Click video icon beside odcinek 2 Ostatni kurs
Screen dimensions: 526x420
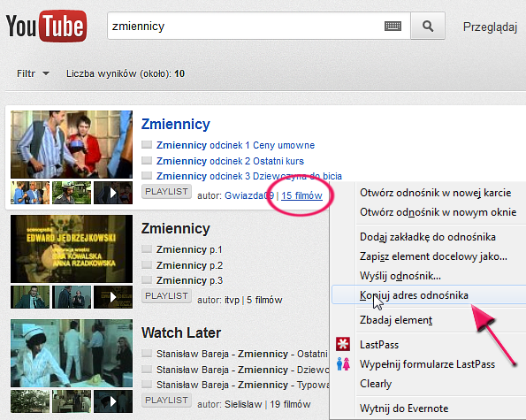(x=147, y=160)
